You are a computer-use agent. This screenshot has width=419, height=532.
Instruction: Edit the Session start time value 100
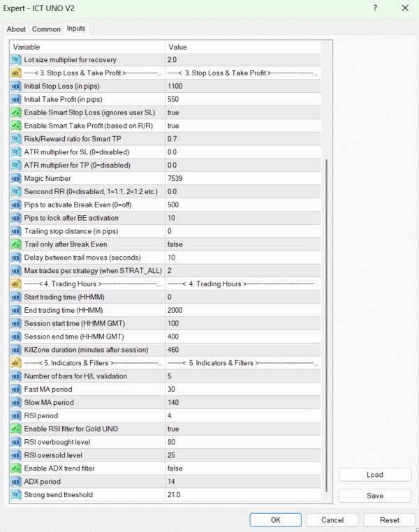(243, 324)
